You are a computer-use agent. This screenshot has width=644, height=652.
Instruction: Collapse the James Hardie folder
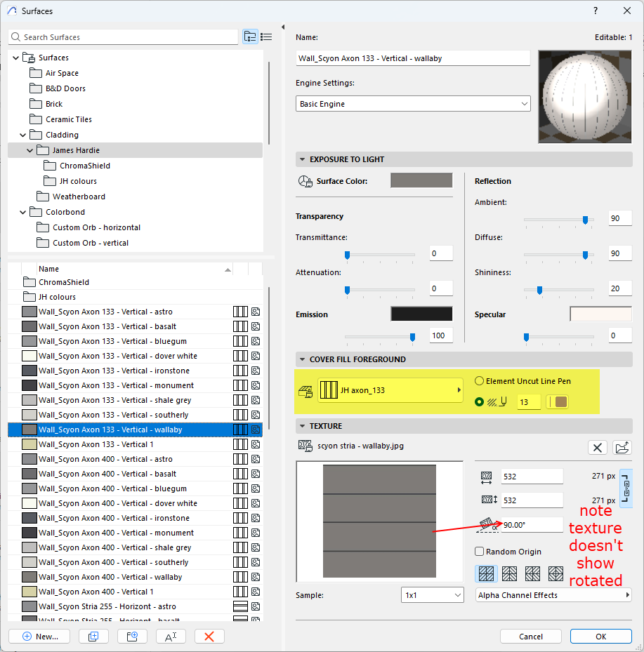pyautogui.click(x=30, y=150)
